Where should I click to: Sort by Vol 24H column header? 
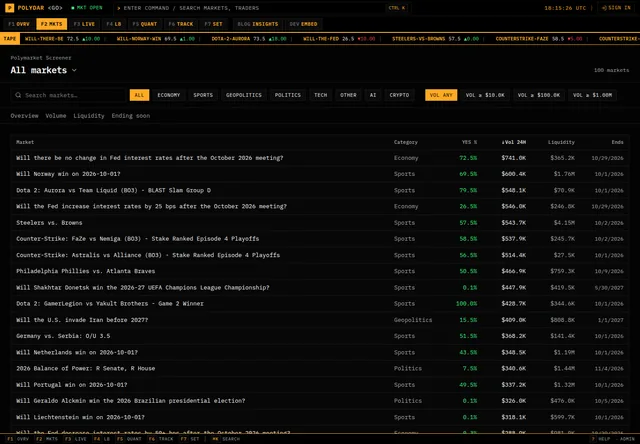pos(513,142)
